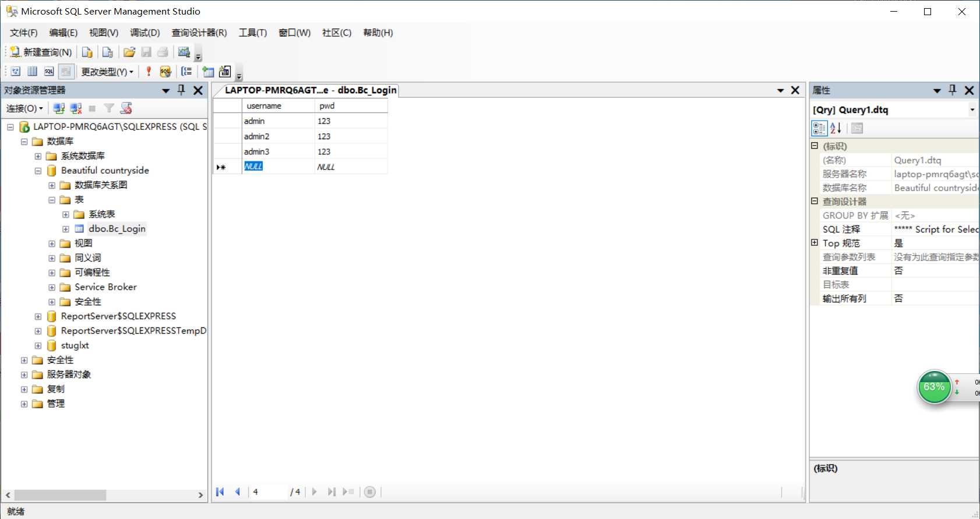Go to first record in navigation bar
The width and height of the screenshot is (980, 519).
tap(220, 492)
